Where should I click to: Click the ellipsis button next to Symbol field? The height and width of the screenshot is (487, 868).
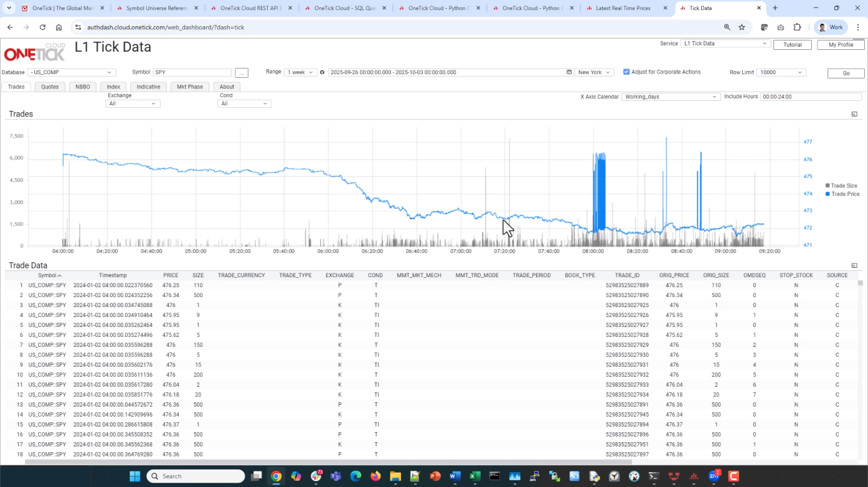tap(242, 72)
